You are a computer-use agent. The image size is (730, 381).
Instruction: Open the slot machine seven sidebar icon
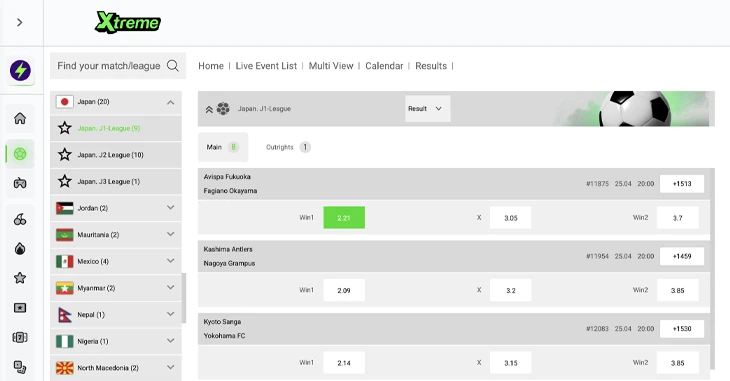[20, 337]
